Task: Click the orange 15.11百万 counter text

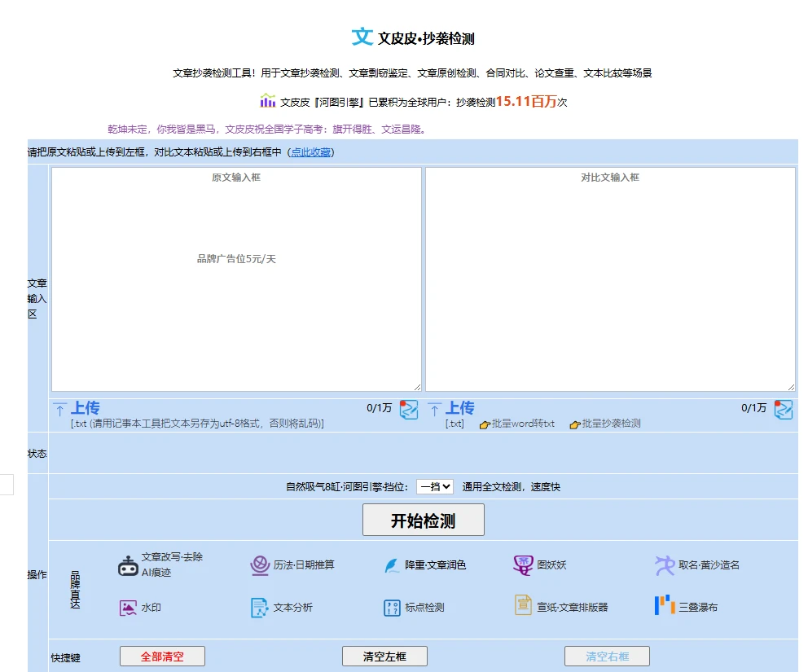Action: 526,101
